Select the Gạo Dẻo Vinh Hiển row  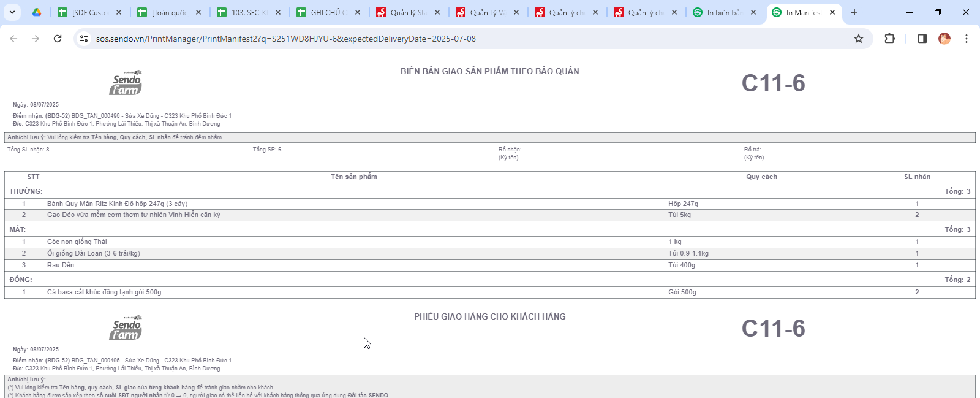(490, 215)
